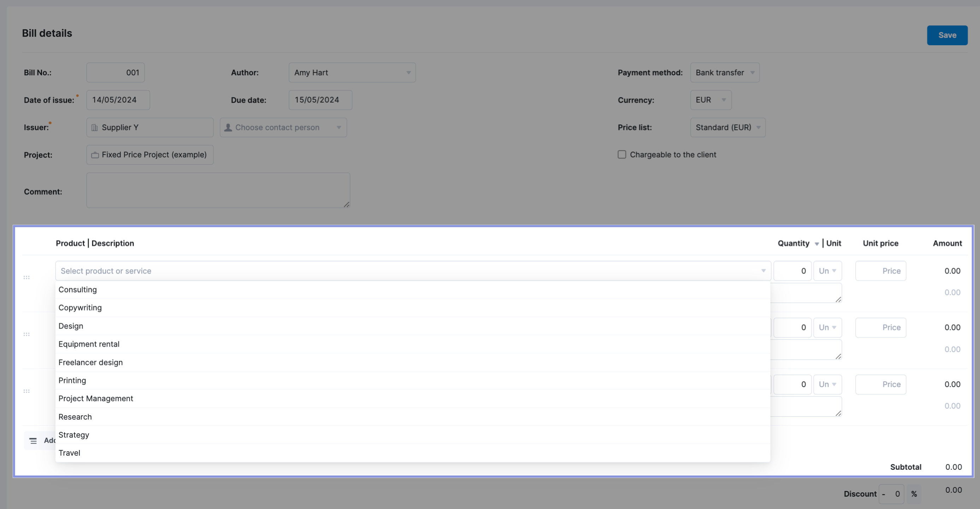980x509 pixels.
Task: Select Consulting from the product list
Action: (77, 289)
